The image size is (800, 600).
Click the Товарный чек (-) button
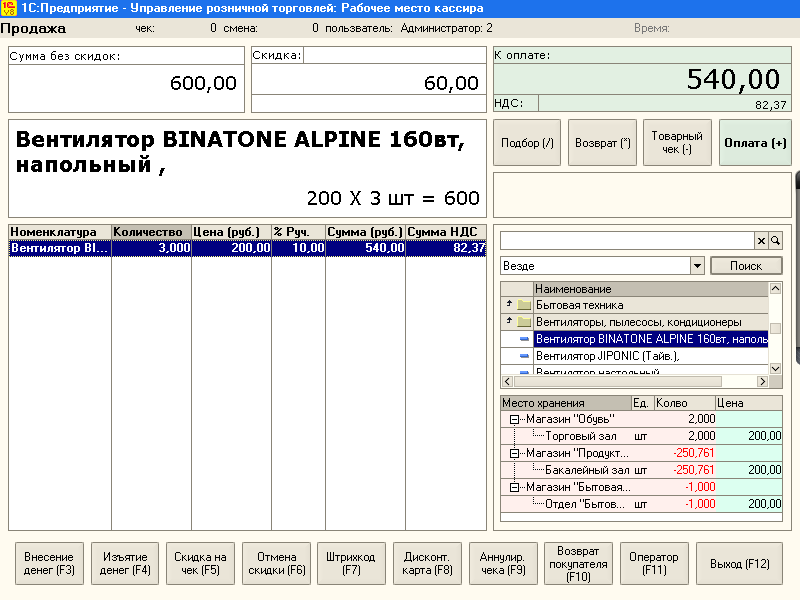click(x=677, y=143)
